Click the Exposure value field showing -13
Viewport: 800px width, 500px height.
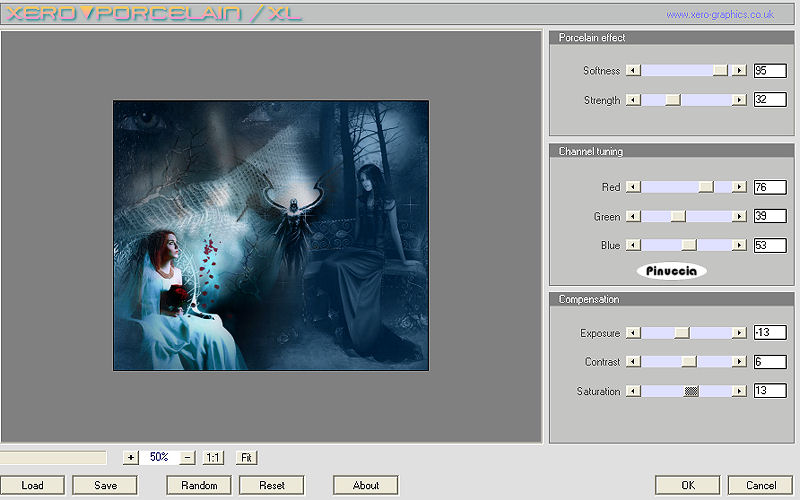coord(770,333)
